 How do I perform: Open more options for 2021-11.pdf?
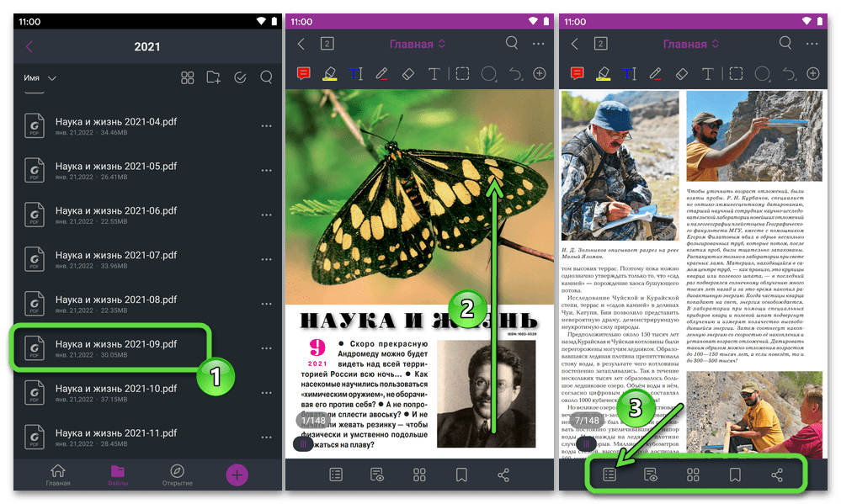point(266,438)
